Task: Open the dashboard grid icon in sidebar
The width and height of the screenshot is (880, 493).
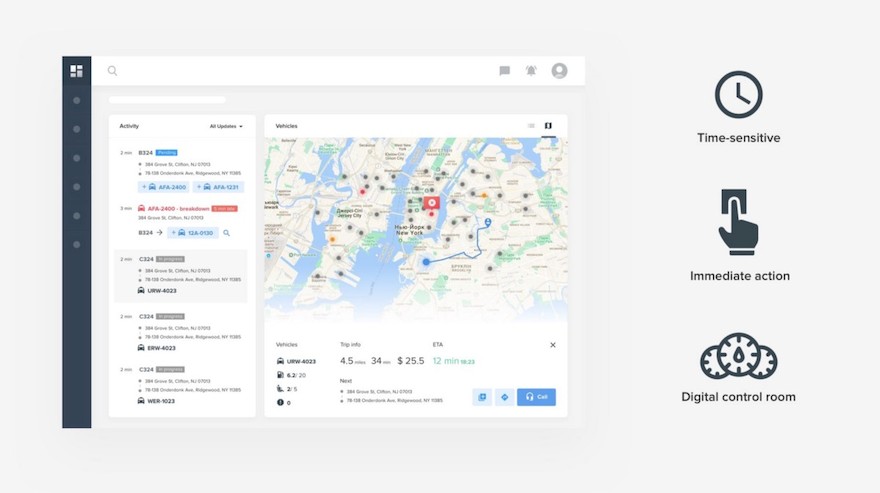Action: 76,71
